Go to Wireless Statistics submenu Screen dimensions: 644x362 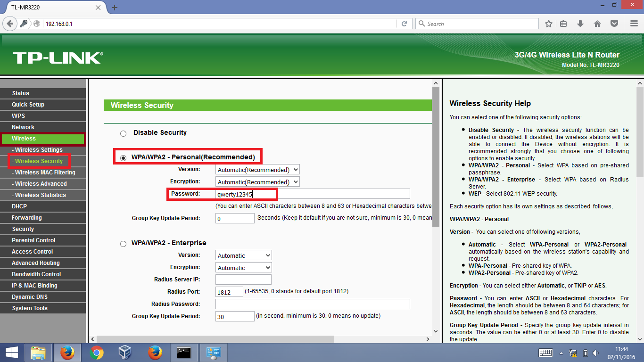(x=43, y=195)
